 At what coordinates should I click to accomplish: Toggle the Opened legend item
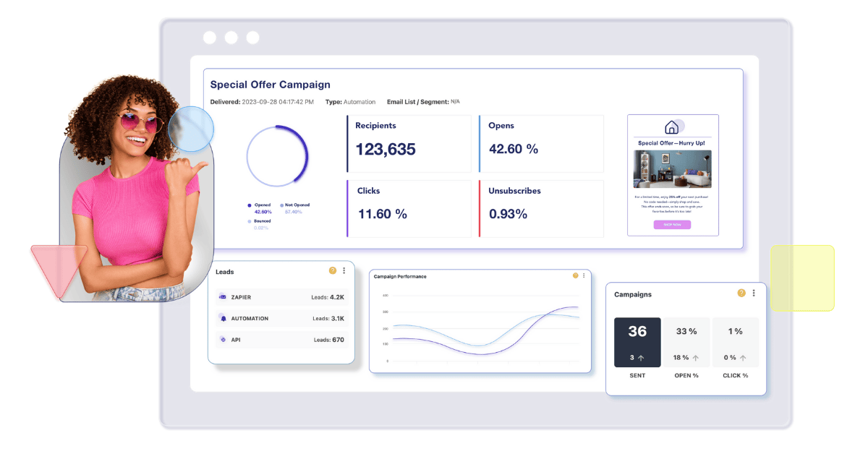tap(260, 205)
